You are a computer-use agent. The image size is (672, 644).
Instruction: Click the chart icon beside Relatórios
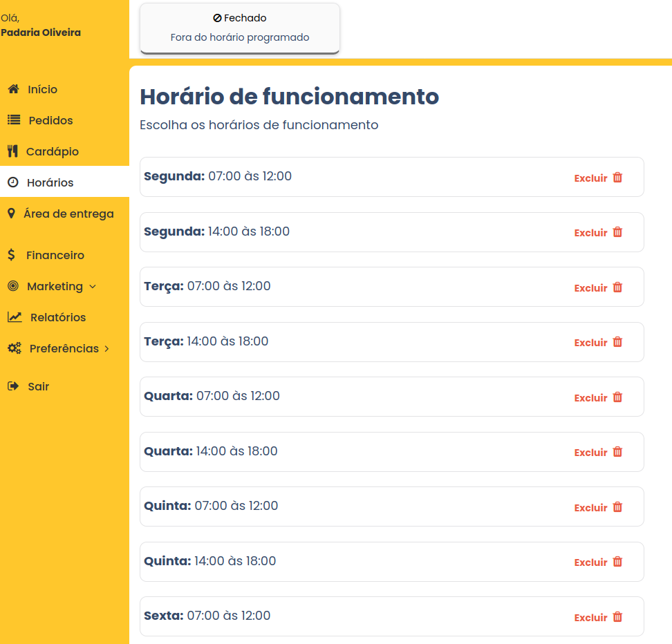coord(15,317)
